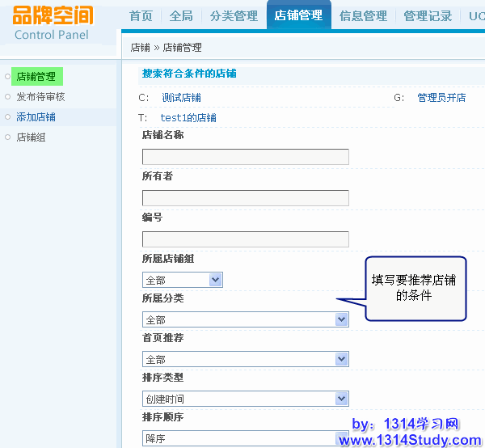
Task: Open the 排序类型 dropdown showing 创建时间
Action: coord(245,399)
